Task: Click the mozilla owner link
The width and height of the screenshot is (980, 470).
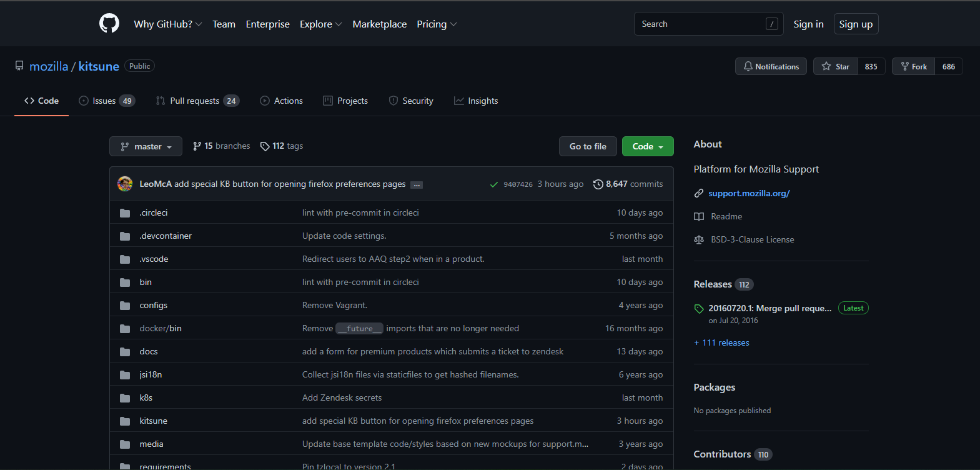Action: coord(49,66)
